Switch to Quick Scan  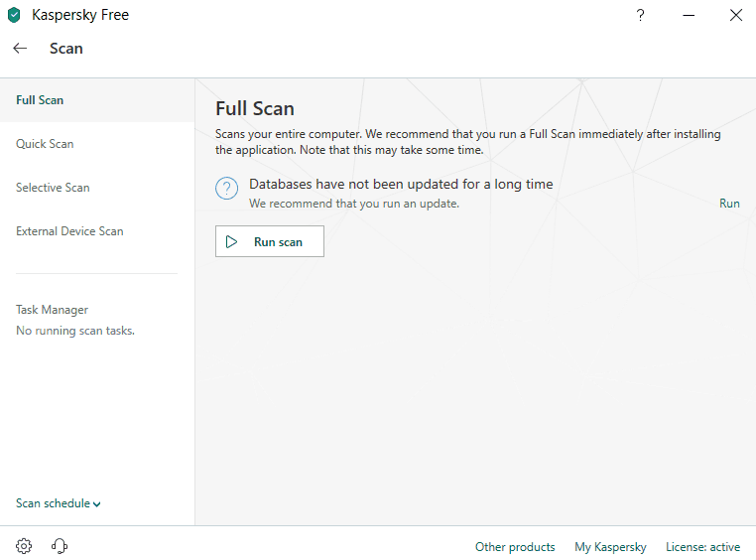pyautogui.click(x=45, y=144)
